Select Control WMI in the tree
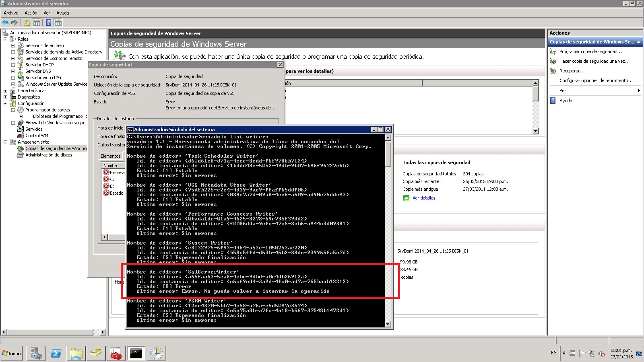 (37, 136)
